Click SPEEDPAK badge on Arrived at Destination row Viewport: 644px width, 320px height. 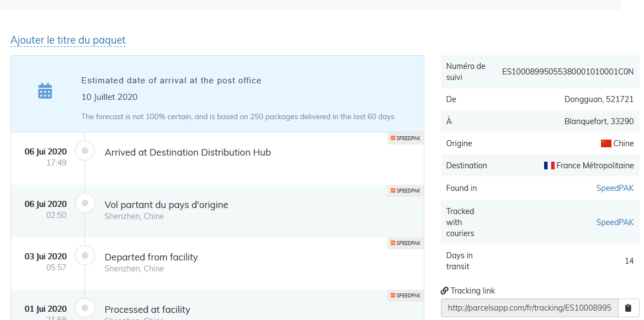(x=406, y=138)
